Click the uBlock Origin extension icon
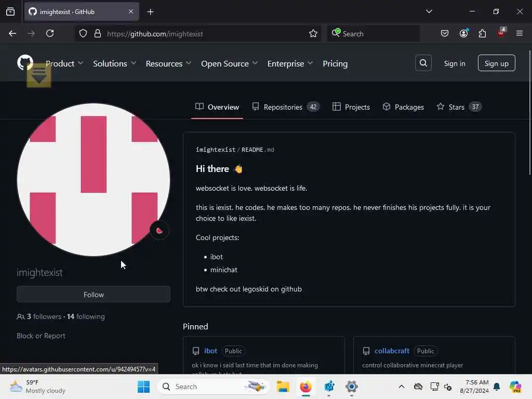The width and height of the screenshot is (532, 399). click(501, 33)
